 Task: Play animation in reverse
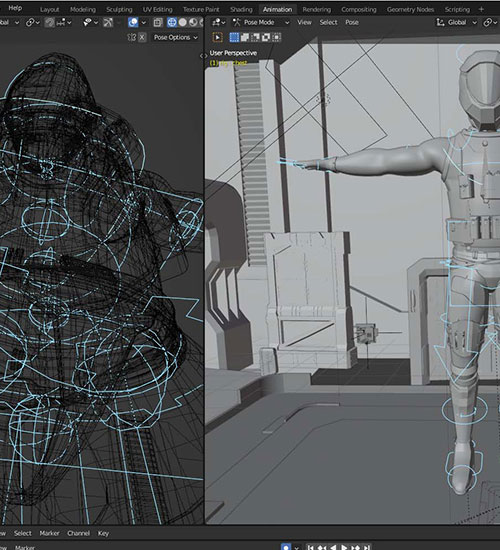(333, 547)
